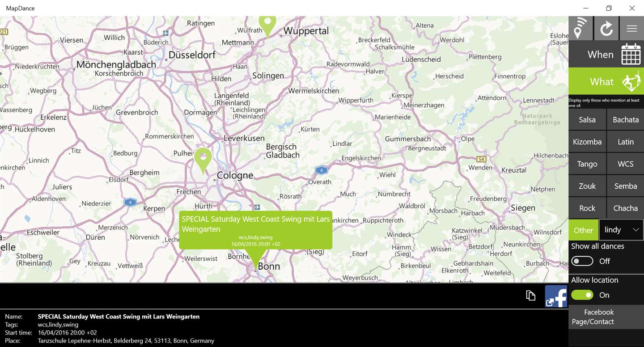Select the map pin near Cologne
The width and height of the screenshot is (644, 347).
tap(203, 161)
